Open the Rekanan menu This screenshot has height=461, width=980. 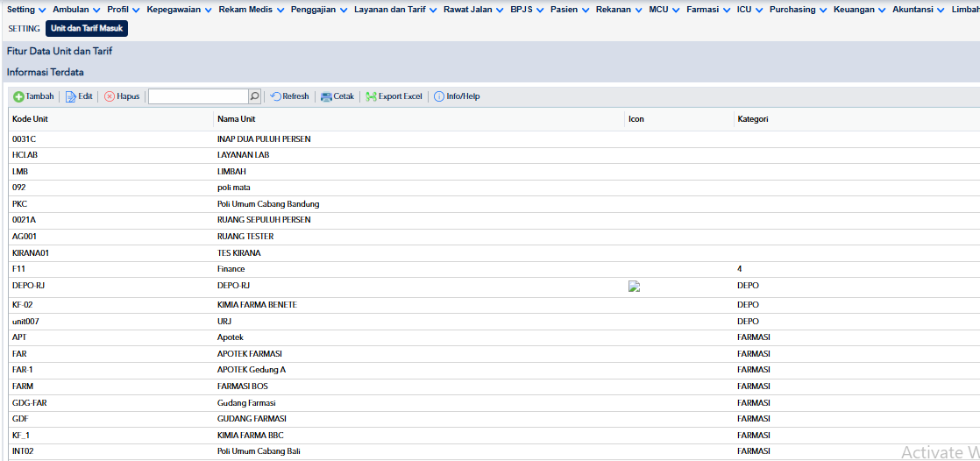pyautogui.click(x=620, y=10)
